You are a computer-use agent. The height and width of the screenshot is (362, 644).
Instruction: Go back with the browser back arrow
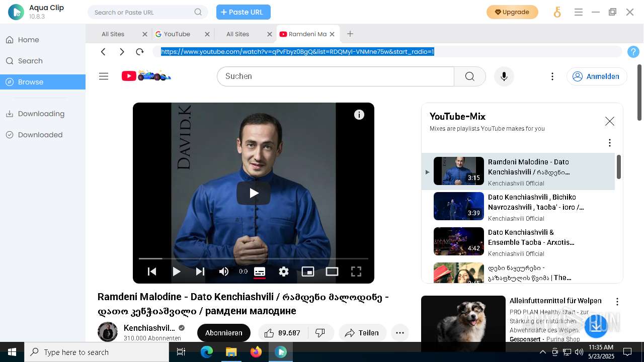[103, 52]
